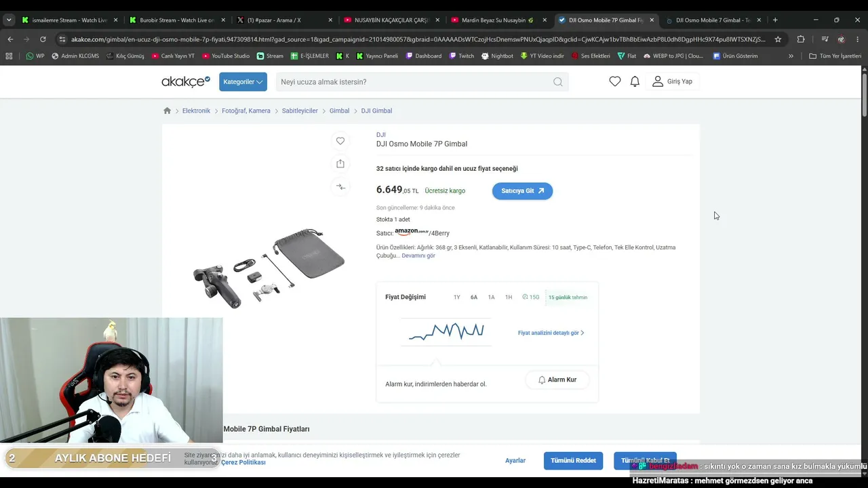The width and height of the screenshot is (868, 488).
Task: View site information icon left of the URL
Action: (x=62, y=39)
